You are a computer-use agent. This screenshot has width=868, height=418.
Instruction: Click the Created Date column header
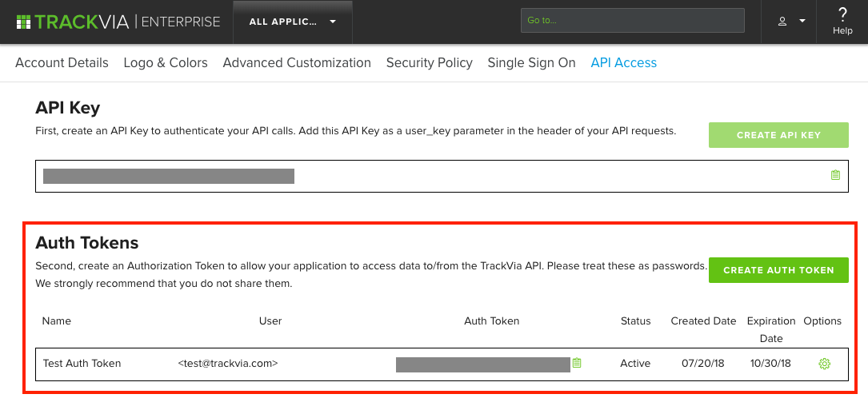click(703, 320)
